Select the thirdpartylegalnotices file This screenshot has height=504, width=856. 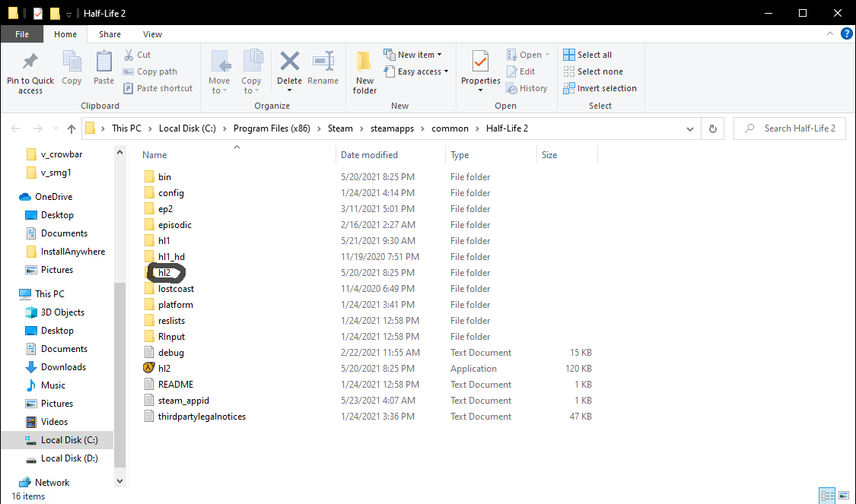202,417
